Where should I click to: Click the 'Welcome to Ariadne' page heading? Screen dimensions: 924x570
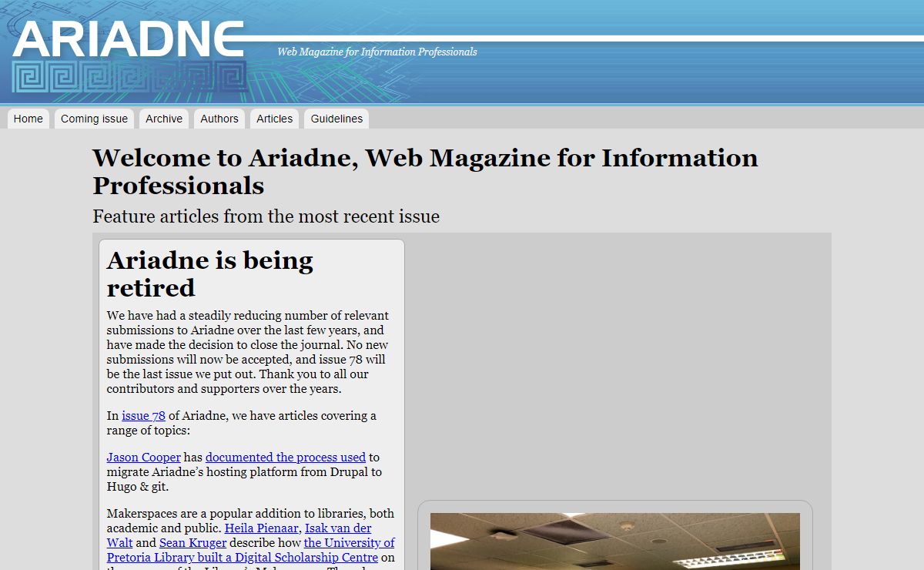click(425, 172)
